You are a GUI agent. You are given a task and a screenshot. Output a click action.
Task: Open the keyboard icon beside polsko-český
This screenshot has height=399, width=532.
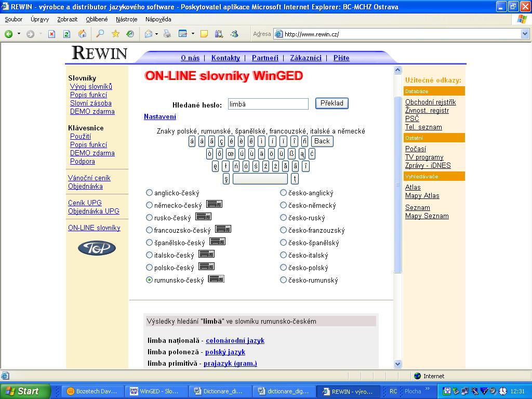pos(206,267)
